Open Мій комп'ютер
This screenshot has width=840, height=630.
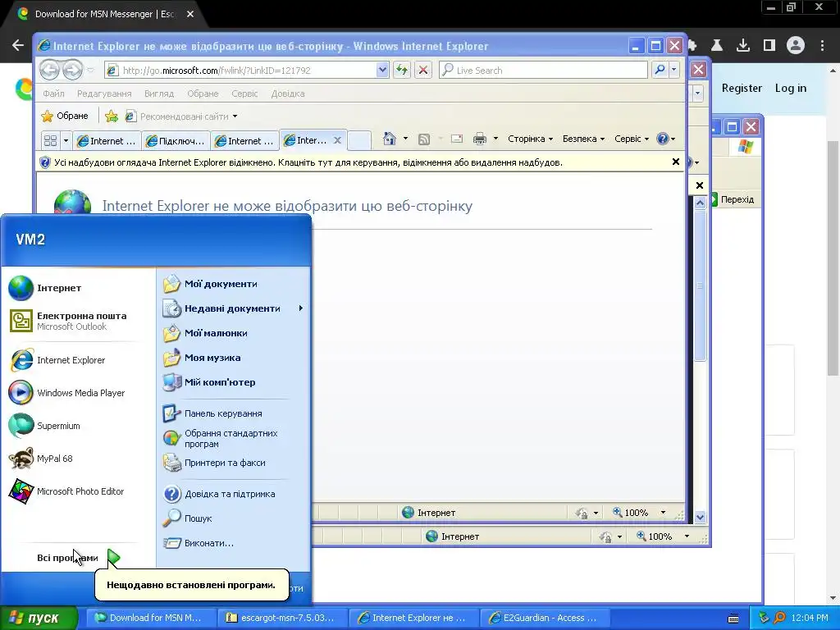(209, 382)
